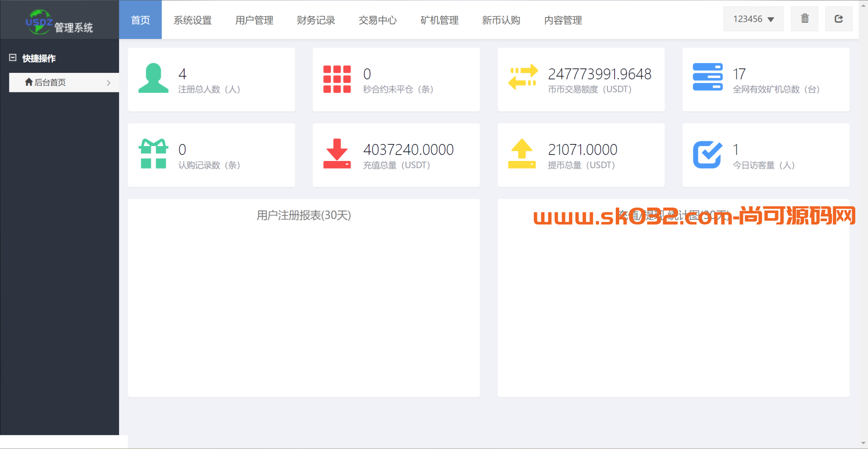
Task: Click the green registered users person icon
Action: (x=153, y=78)
